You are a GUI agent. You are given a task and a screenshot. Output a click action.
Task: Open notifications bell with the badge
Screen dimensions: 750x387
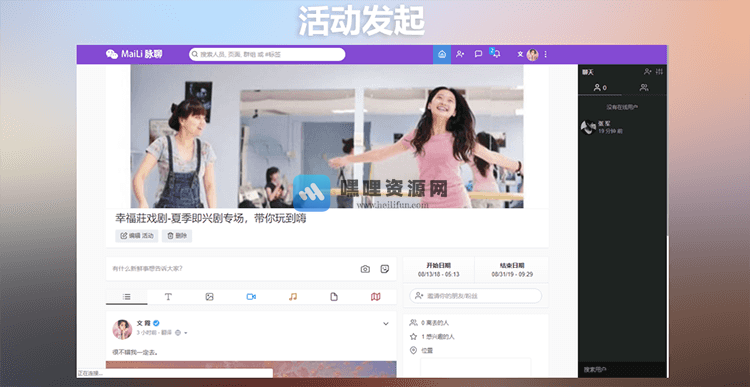(x=496, y=54)
